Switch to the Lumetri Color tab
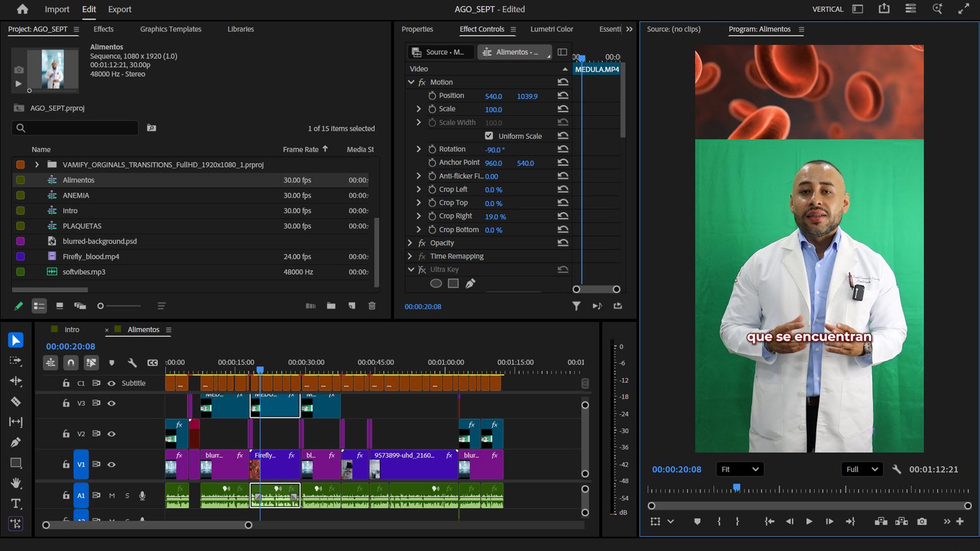Viewport: 980px width, 551px height. coord(551,29)
